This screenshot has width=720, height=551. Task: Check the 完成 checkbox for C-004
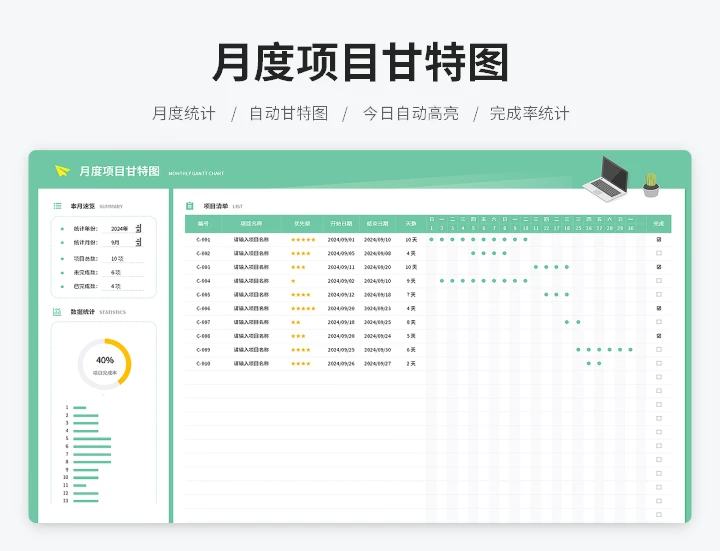659,281
